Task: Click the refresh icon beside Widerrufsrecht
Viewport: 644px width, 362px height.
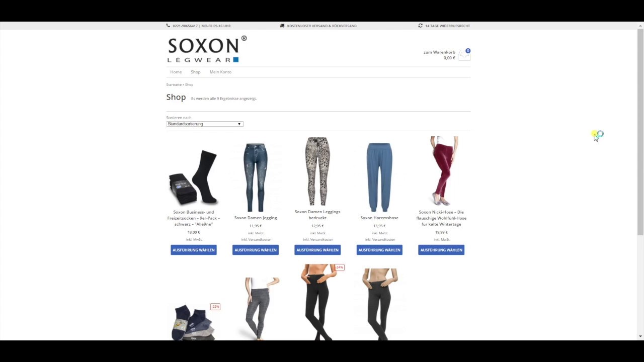Action: pos(421,26)
